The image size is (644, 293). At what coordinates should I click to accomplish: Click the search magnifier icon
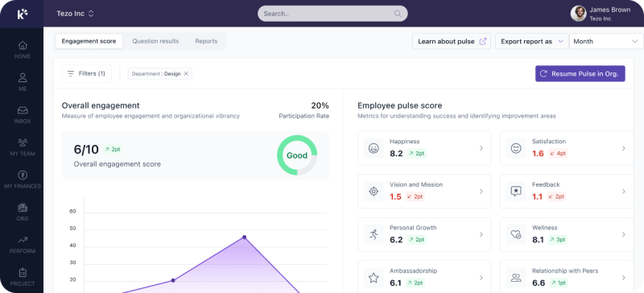397,14
